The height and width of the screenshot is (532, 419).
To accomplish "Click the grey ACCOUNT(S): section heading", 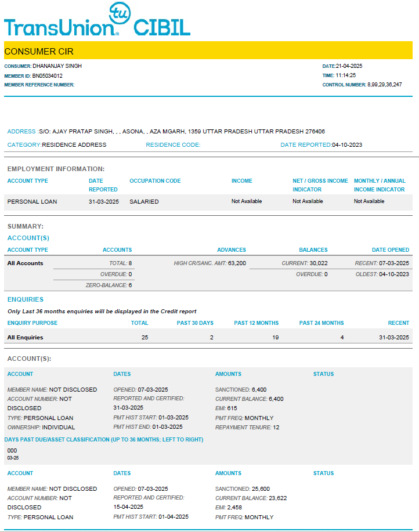I will pyautogui.click(x=29, y=359).
